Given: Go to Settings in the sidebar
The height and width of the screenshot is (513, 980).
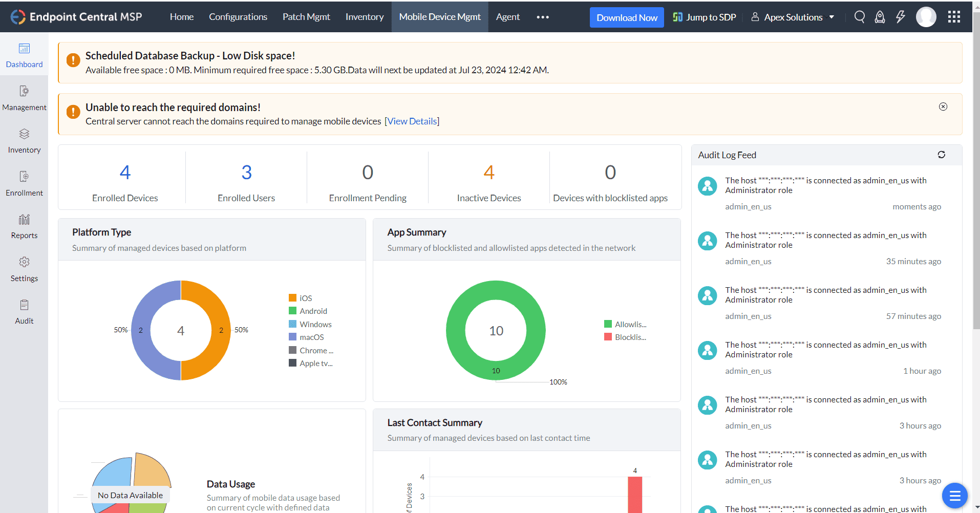Looking at the screenshot, I should click(24, 269).
